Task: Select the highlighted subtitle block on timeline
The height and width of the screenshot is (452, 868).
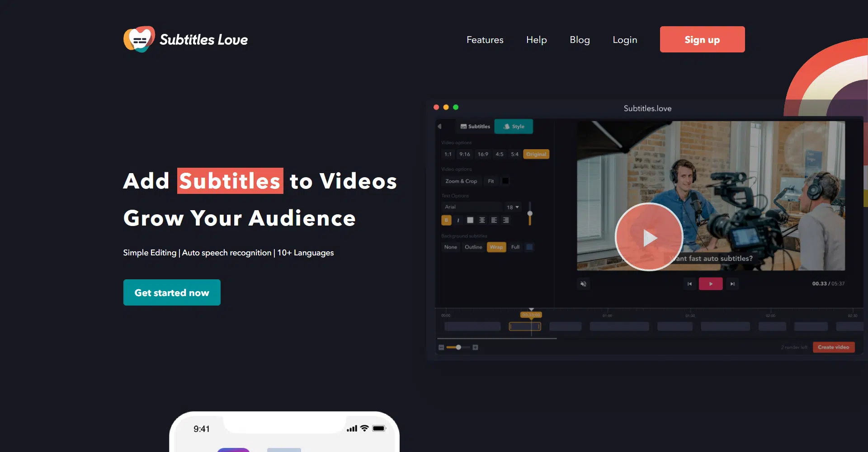Action: tap(524, 326)
